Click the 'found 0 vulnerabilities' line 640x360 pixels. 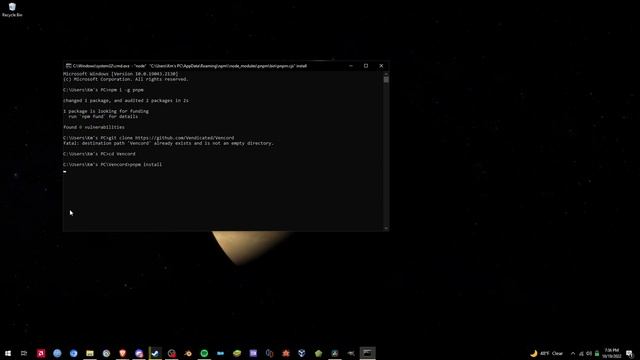[x=94, y=127]
